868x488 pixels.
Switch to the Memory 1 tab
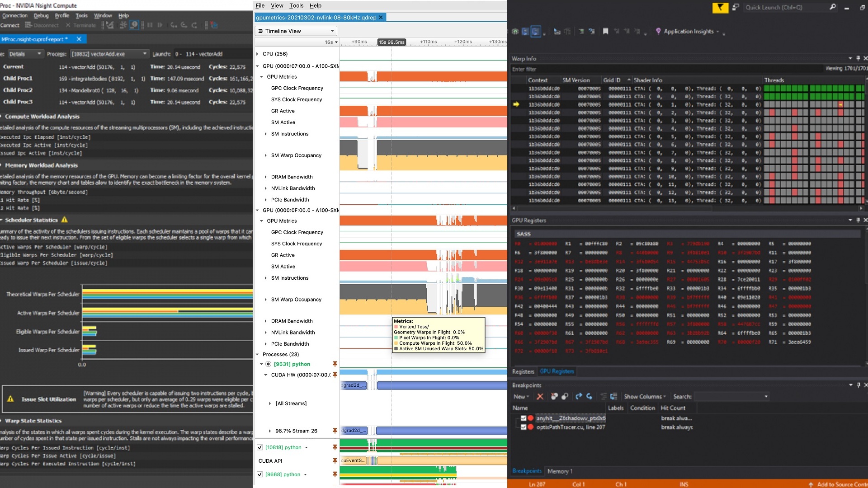[x=560, y=471]
